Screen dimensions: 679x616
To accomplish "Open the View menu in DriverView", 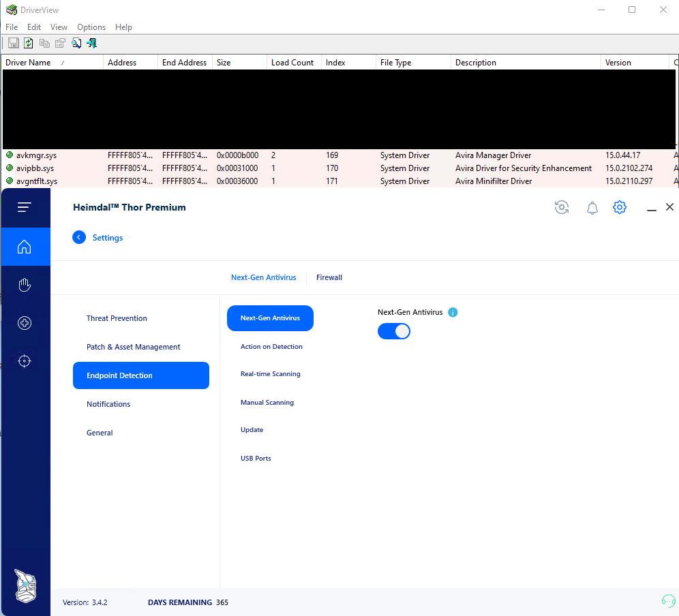I will point(59,27).
